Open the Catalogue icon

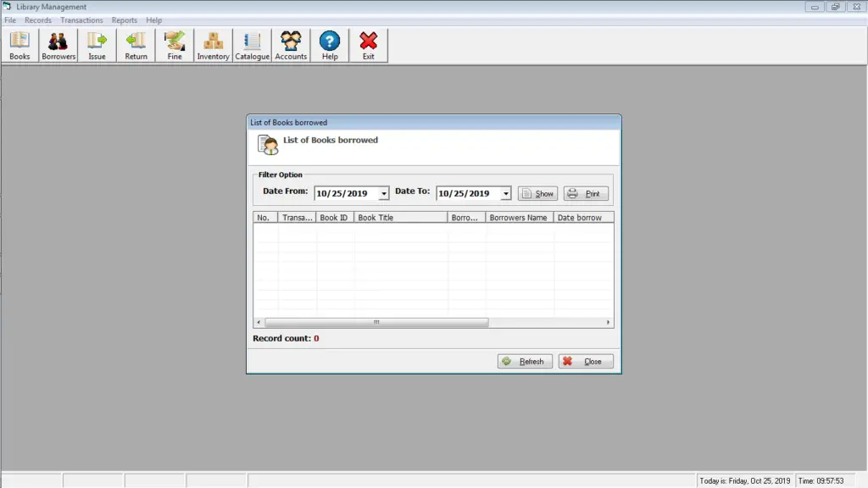[x=252, y=44]
